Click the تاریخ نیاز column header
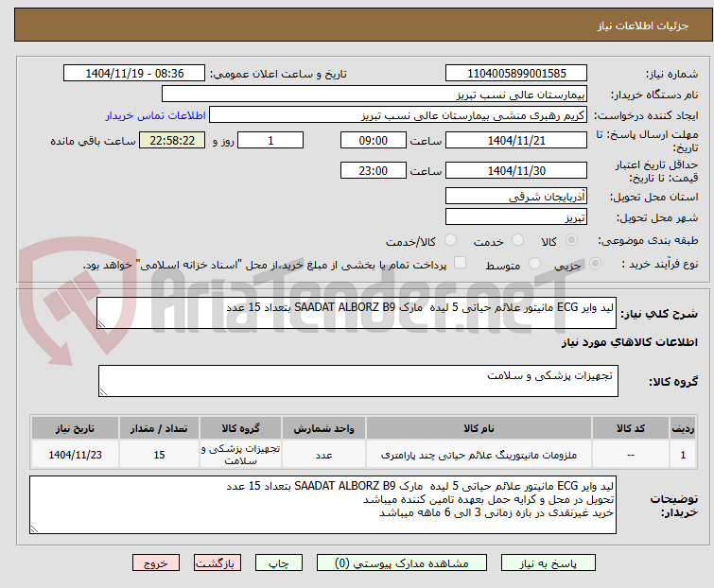The width and height of the screenshot is (714, 588). coord(75,428)
